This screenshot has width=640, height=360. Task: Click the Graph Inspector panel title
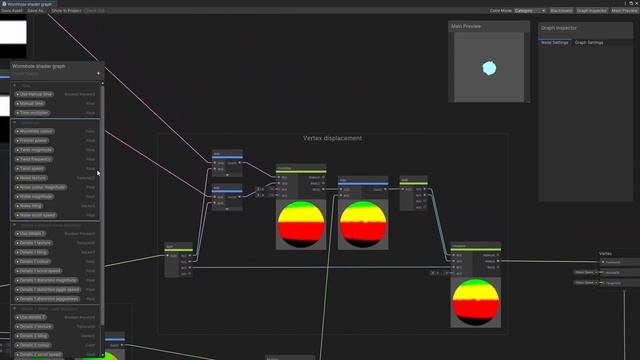559,28
